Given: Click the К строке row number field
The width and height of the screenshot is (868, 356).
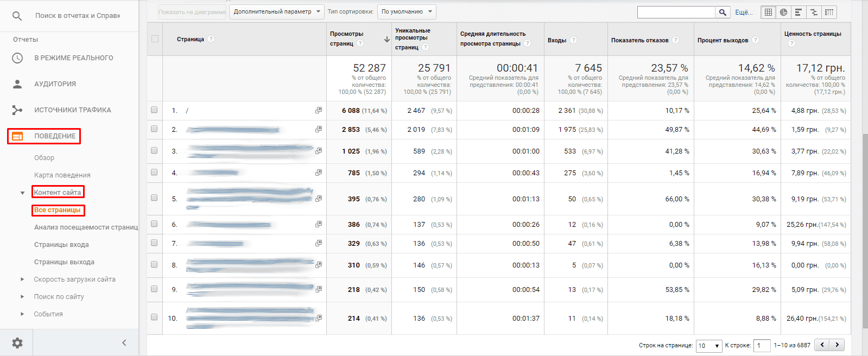Looking at the screenshot, I should pos(762,346).
